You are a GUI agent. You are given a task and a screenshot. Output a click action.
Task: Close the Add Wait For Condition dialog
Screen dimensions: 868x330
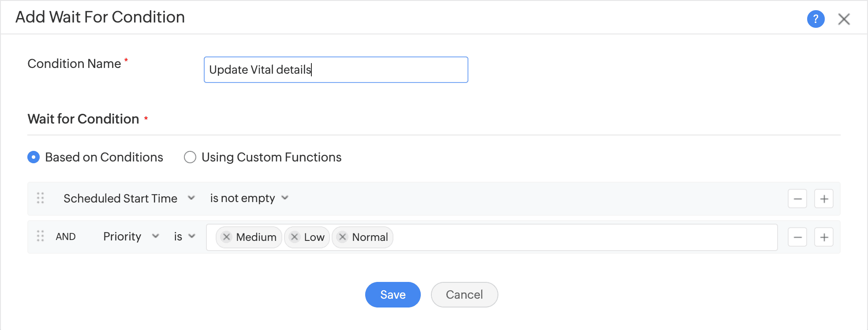coord(844,19)
